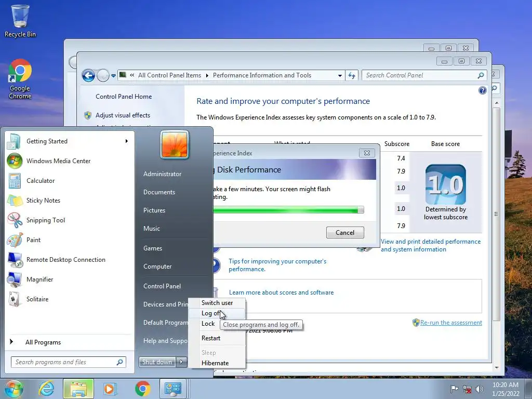Screen dimensions: 532x399
Task: Click the search magnifier in Start menu
Action: [119, 362]
